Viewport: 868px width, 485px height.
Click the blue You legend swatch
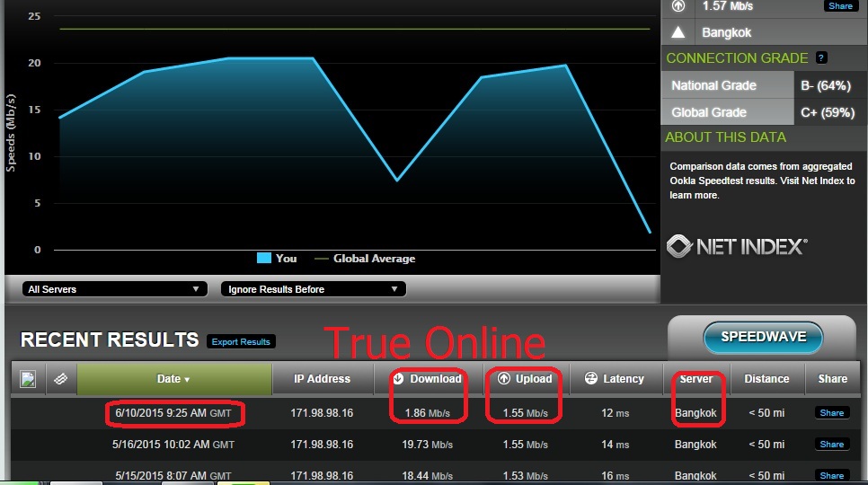[x=264, y=258]
